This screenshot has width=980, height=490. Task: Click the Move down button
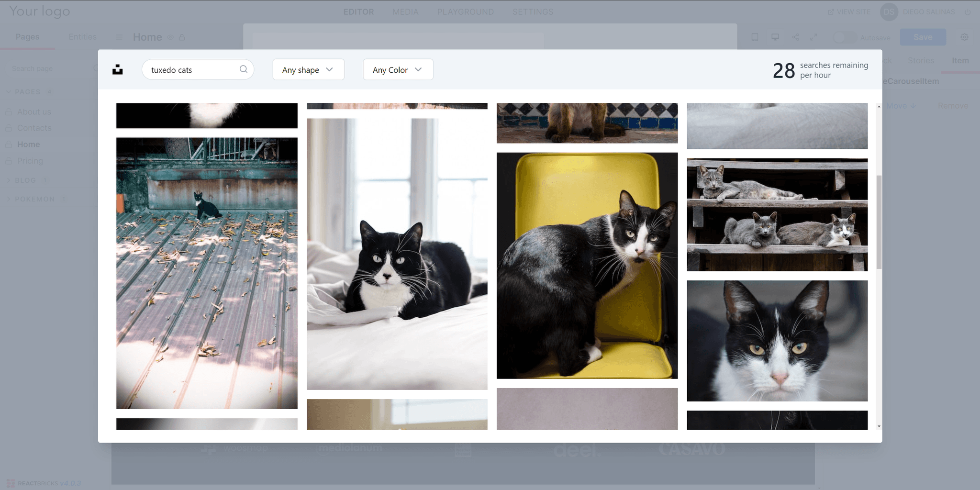[901, 106]
